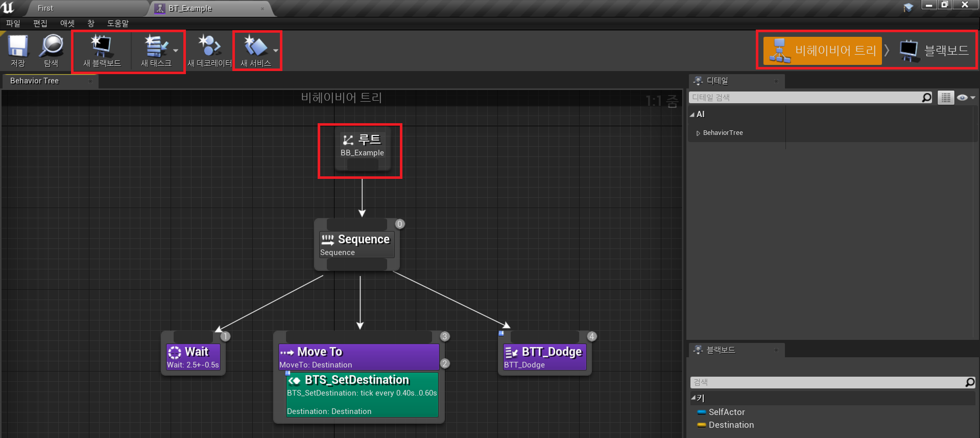Click the tutorial graduation cap icon
This screenshot has height=438, width=980.
click(908, 7)
